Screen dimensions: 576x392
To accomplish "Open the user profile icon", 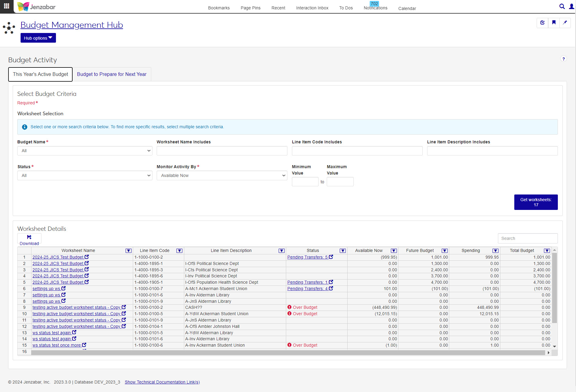I will tap(571, 6).
